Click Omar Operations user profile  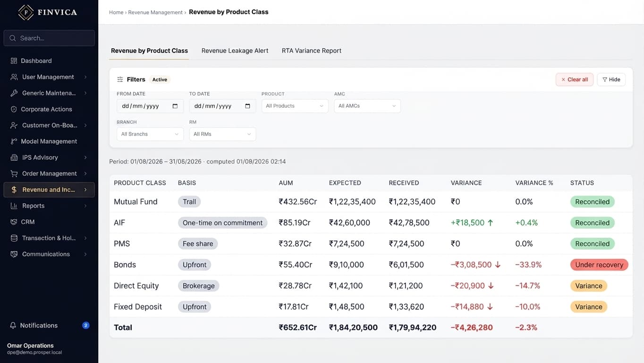pos(34,349)
